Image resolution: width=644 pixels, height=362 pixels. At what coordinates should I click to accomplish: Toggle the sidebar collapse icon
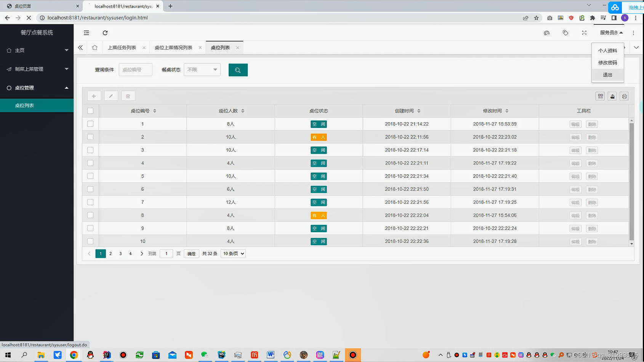[x=87, y=33]
